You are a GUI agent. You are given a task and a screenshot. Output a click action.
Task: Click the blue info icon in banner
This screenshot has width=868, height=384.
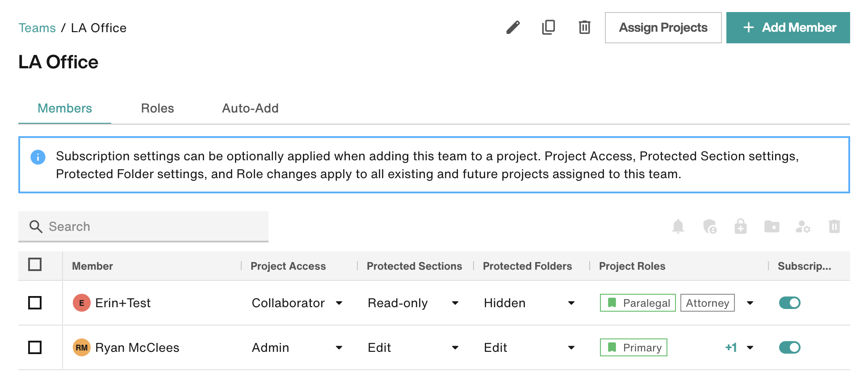pos(38,157)
